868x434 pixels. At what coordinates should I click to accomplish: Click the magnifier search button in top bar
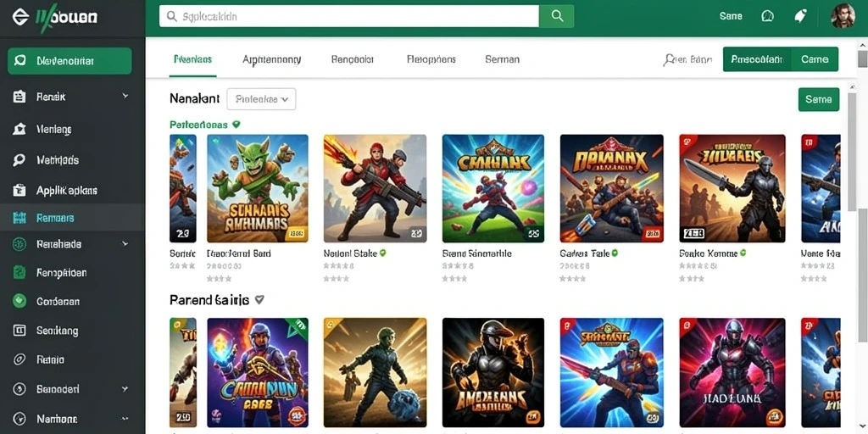click(x=556, y=16)
